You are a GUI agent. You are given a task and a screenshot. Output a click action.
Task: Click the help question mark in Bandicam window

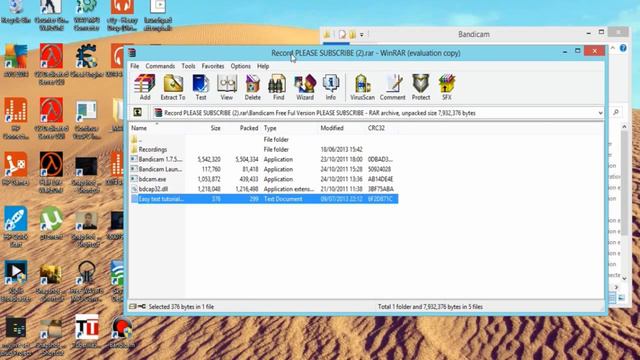point(623,48)
